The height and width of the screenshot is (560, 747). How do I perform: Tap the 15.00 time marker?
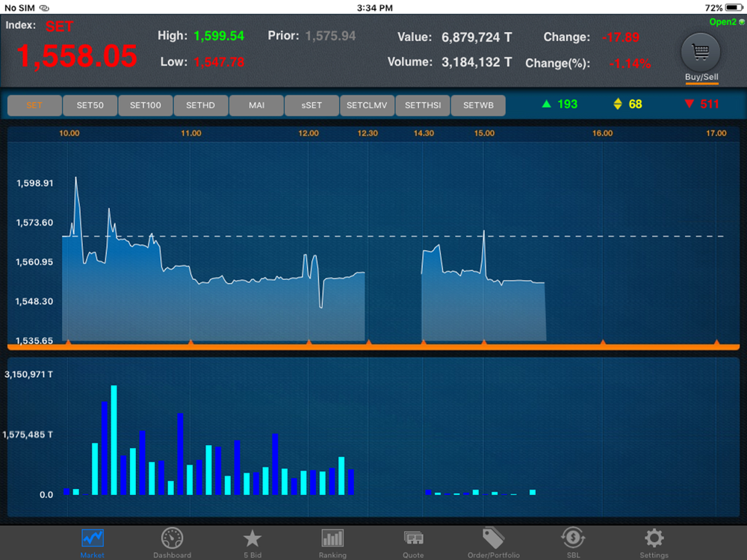(484, 134)
